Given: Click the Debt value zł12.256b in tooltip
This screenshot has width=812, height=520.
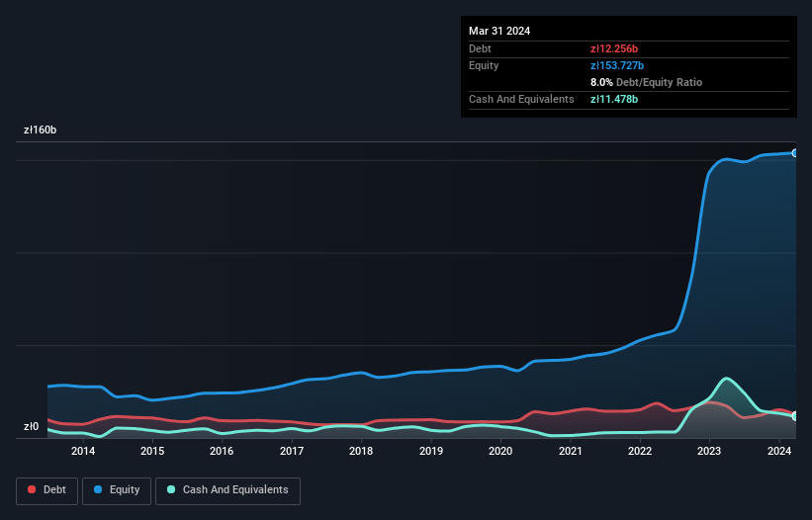Looking at the screenshot, I should click(614, 48).
